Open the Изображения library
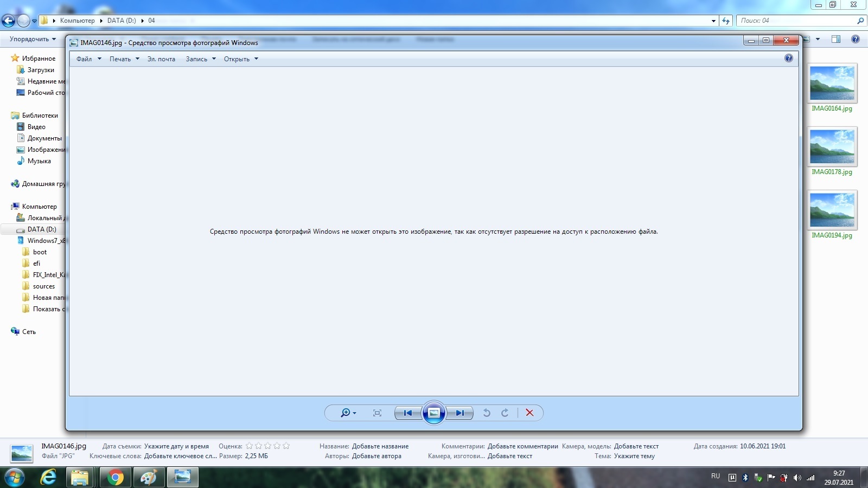868x488 pixels. tap(46, 150)
